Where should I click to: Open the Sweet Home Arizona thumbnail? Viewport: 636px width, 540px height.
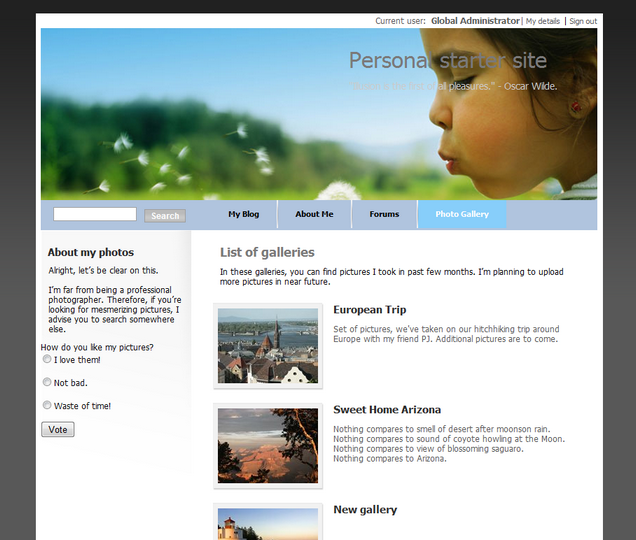coord(268,446)
